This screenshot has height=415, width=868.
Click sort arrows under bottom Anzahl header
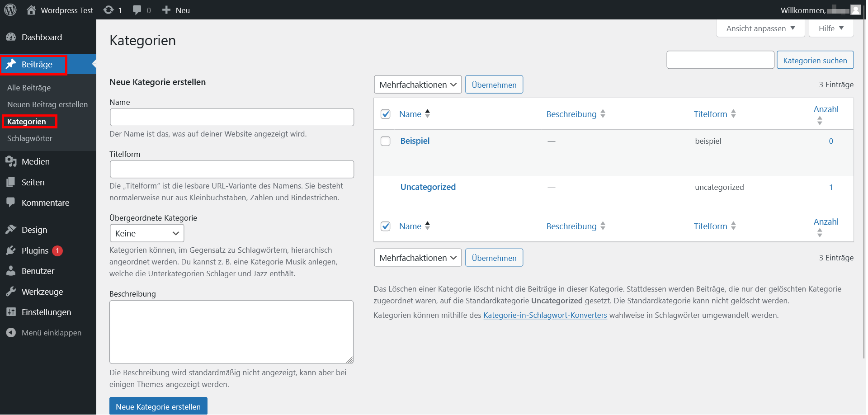tap(820, 233)
